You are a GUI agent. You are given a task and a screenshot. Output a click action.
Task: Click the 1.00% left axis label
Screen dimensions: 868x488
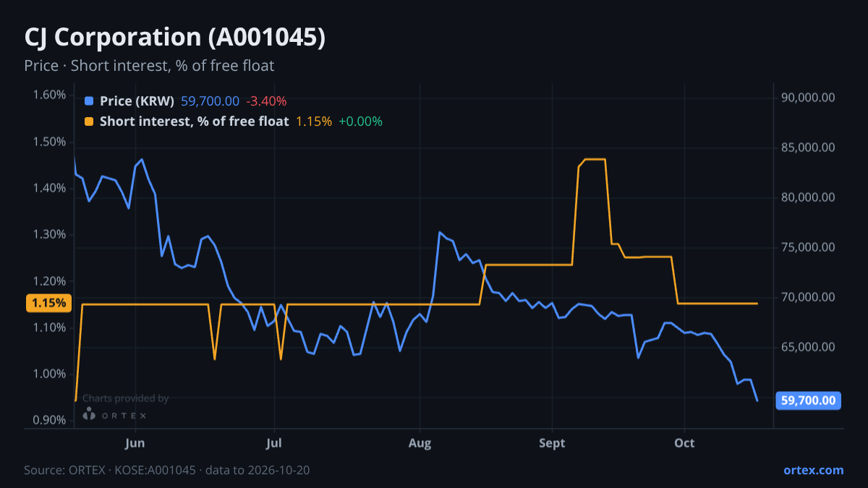pyautogui.click(x=49, y=374)
